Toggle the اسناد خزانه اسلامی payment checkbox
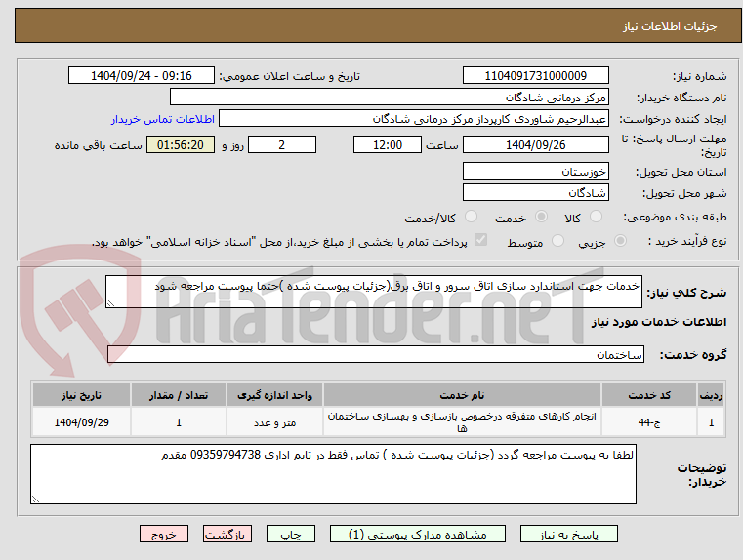The height and width of the screenshot is (560, 743). (x=480, y=240)
